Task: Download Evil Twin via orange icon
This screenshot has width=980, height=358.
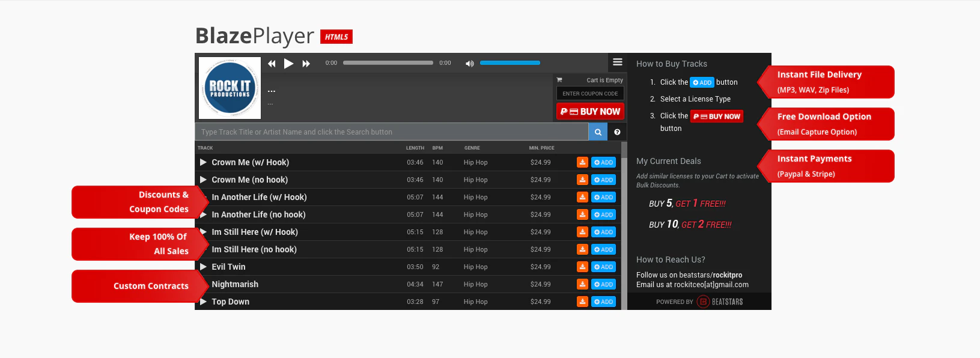Action: [x=582, y=267]
